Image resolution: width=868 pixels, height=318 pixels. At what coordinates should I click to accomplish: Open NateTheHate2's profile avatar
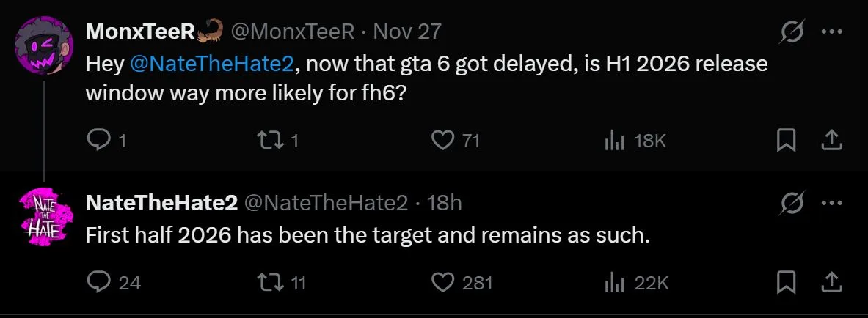click(x=45, y=215)
